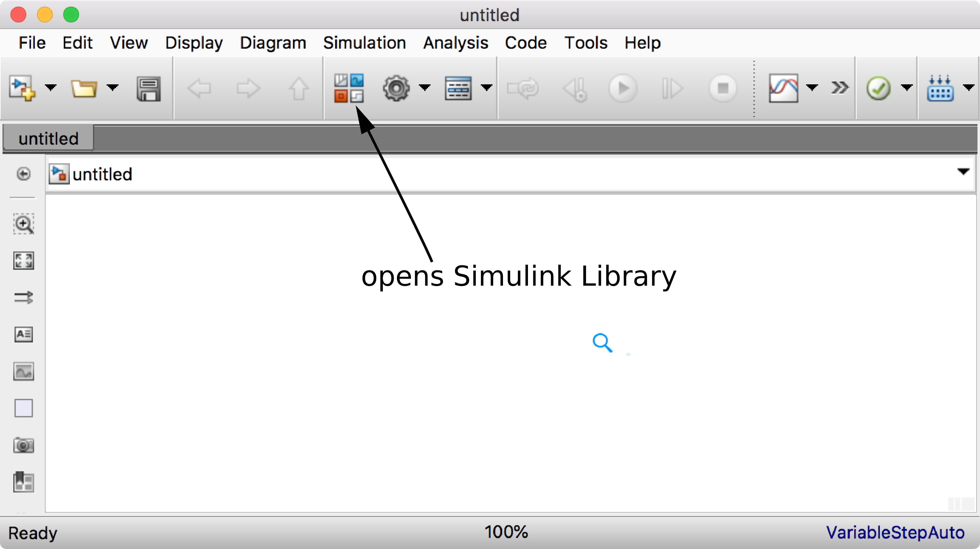
Task: Open the Display menu
Action: point(194,43)
